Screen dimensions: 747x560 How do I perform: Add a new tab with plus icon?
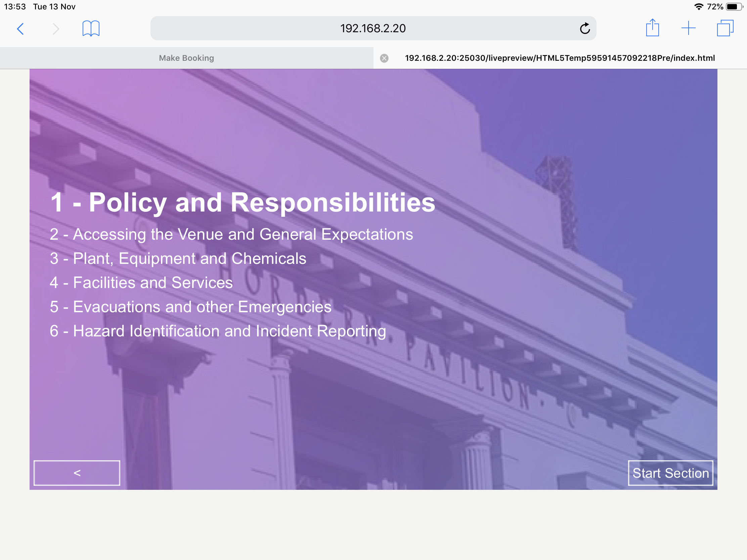point(688,28)
